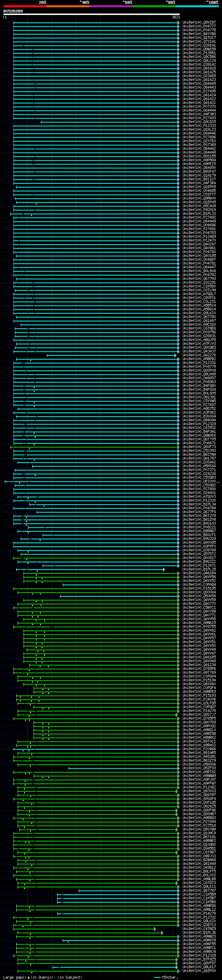The height and width of the screenshot is (980, 222).
Task: Select label UniRef100_Q8LK17
Action: coord(199,967)
